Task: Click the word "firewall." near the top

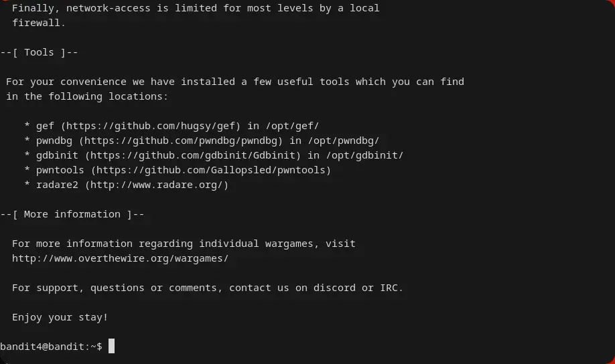Action: tap(39, 23)
